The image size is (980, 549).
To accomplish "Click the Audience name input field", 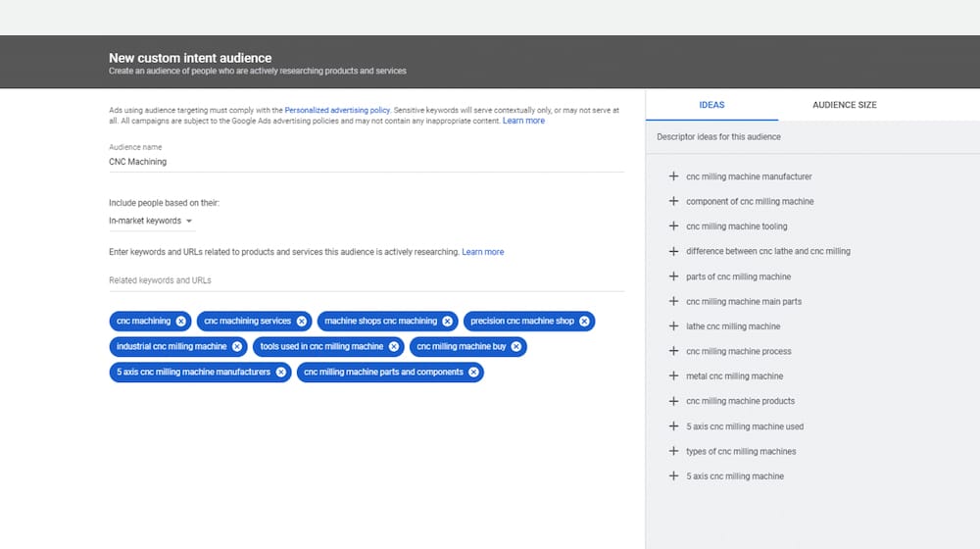I will tap(366, 162).
